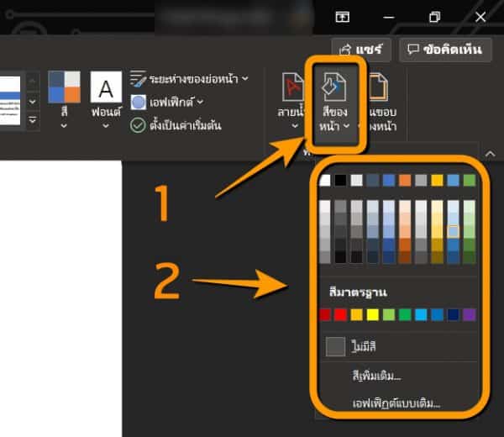Select the document formatting style thumbnail
The width and height of the screenshot is (504, 437).
point(10,100)
